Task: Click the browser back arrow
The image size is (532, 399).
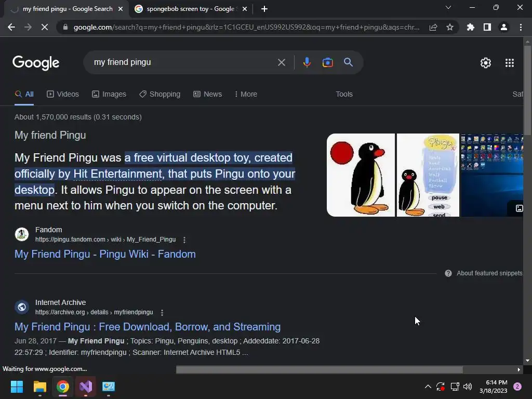Action: (11, 27)
